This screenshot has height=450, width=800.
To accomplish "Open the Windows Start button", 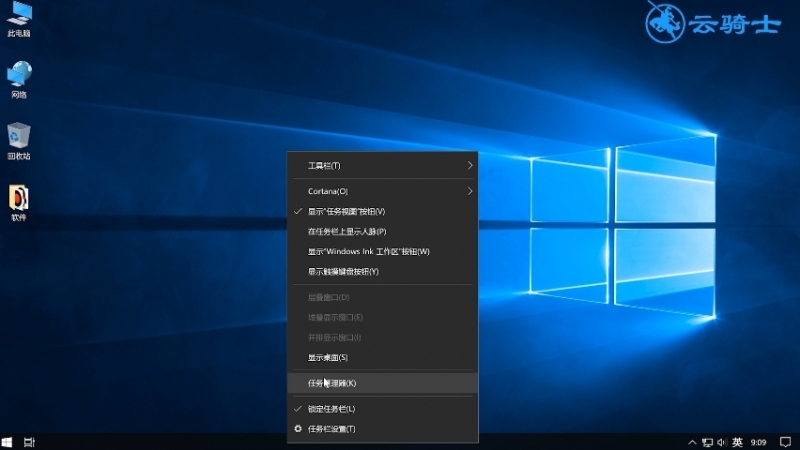I will click(x=7, y=442).
